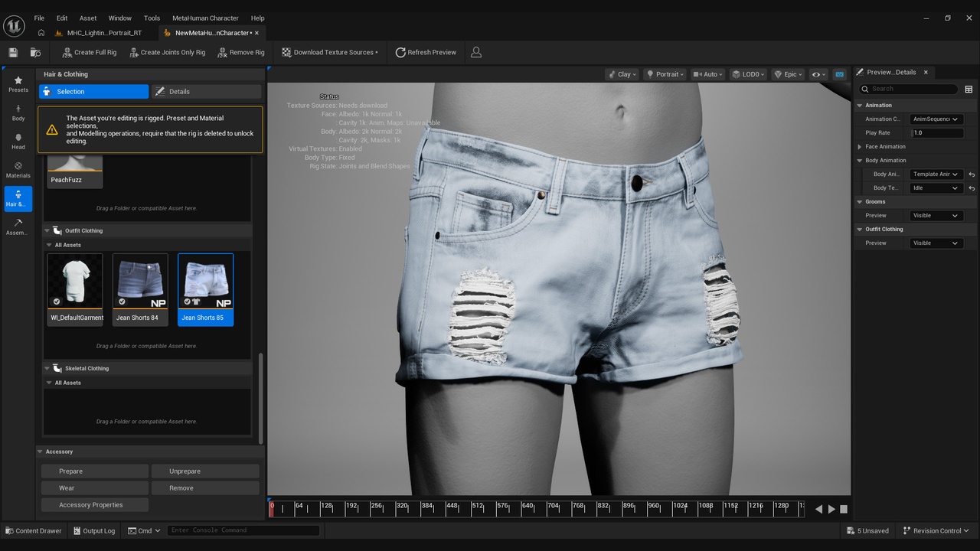980x551 pixels.
Task: Open the Cmd console type dropdown
Action: 144,530
